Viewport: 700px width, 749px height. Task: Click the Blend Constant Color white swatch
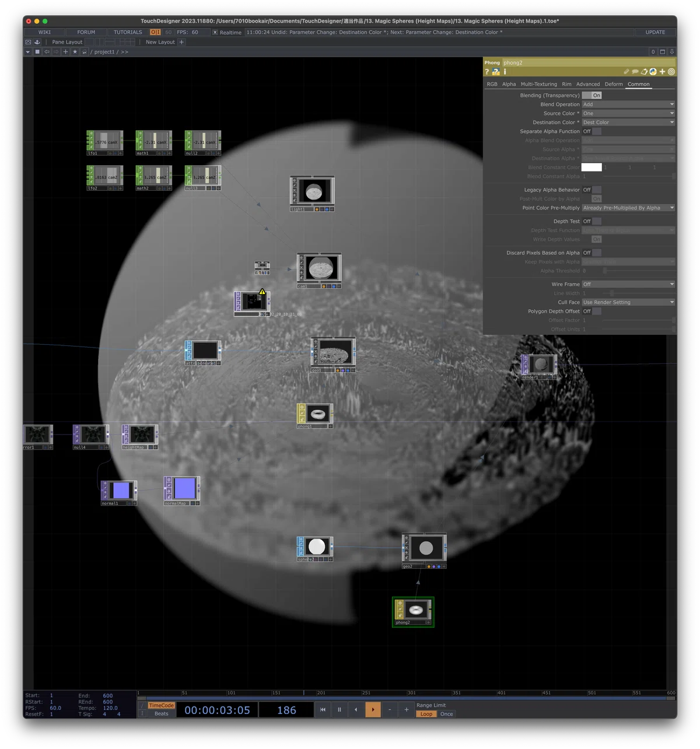591,167
